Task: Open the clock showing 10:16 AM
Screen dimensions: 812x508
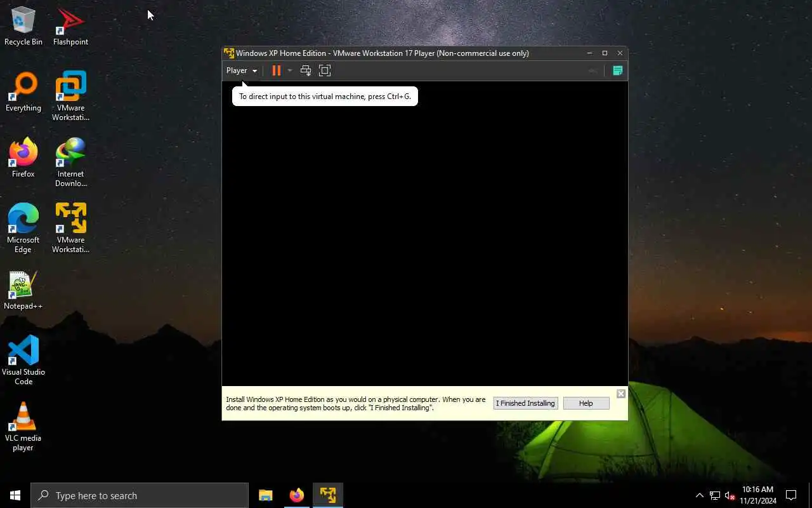Action: click(x=757, y=495)
